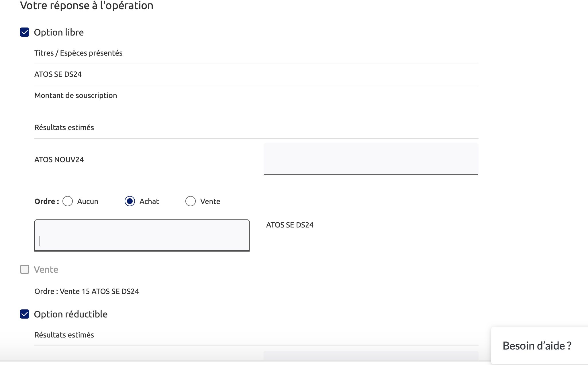
Task: Click the Titres / Espèces présentés heading
Action: [78, 53]
